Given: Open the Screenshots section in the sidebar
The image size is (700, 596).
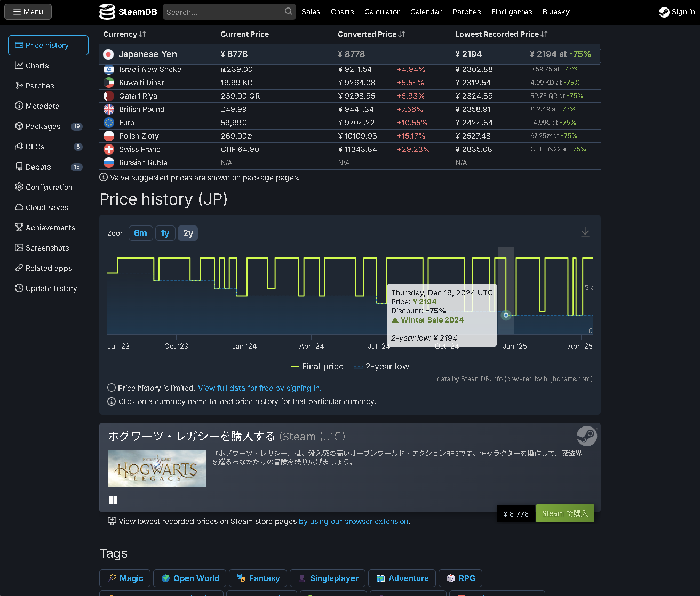Looking at the screenshot, I should 47,247.
